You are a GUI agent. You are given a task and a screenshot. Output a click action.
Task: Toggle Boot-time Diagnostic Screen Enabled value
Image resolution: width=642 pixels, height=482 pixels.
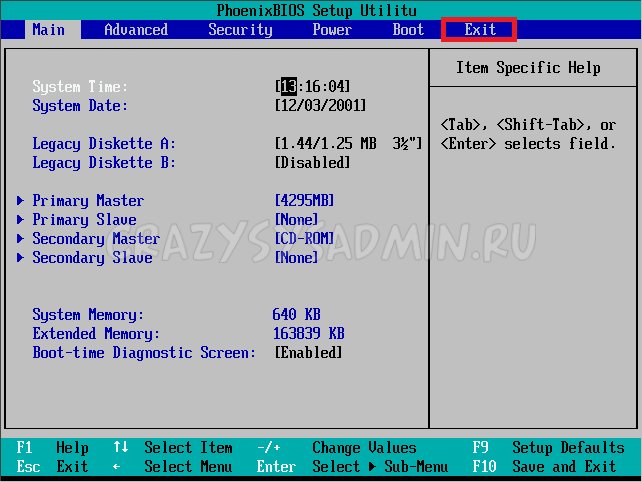[308, 353]
